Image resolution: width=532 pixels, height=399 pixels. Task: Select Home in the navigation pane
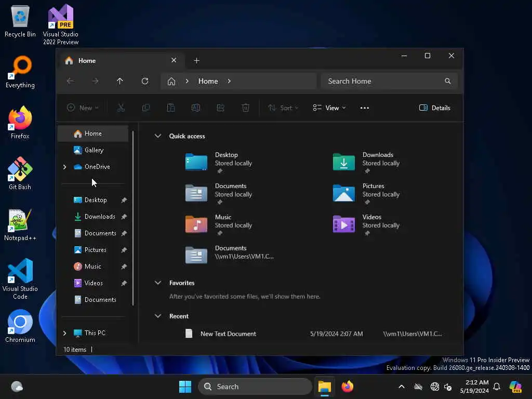click(93, 134)
